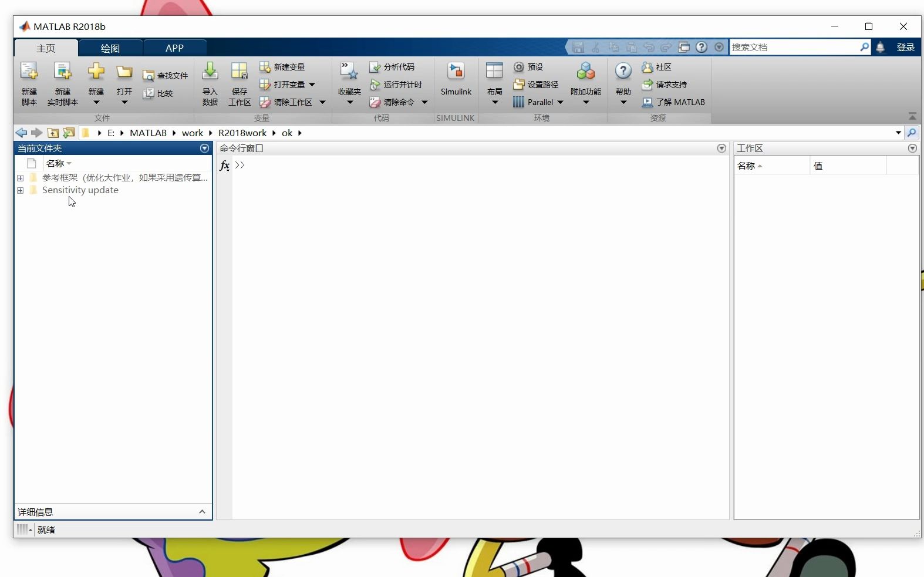924x577 pixels.
Task: Click 社区 (Community) link
Action: [x=657, y=67]
